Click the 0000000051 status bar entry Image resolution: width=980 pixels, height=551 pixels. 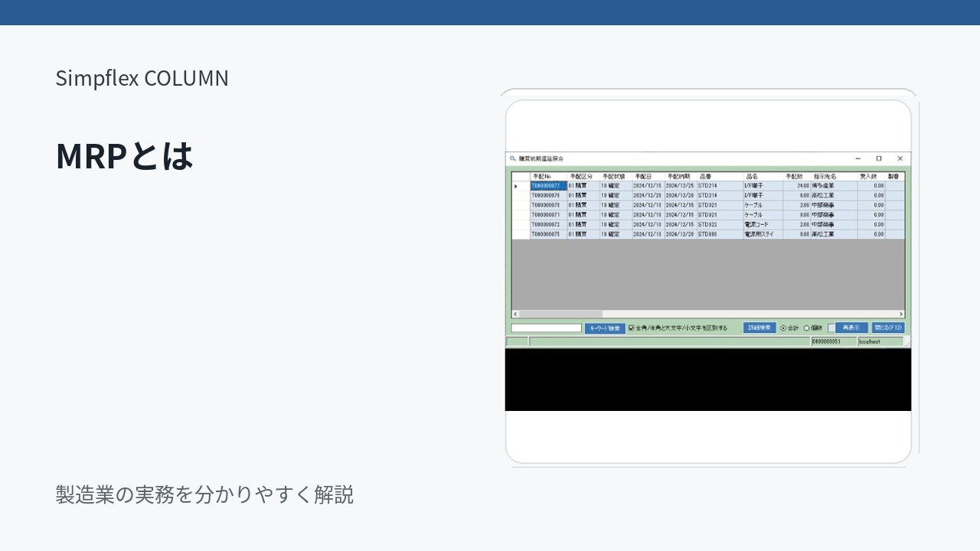[834, 341]
